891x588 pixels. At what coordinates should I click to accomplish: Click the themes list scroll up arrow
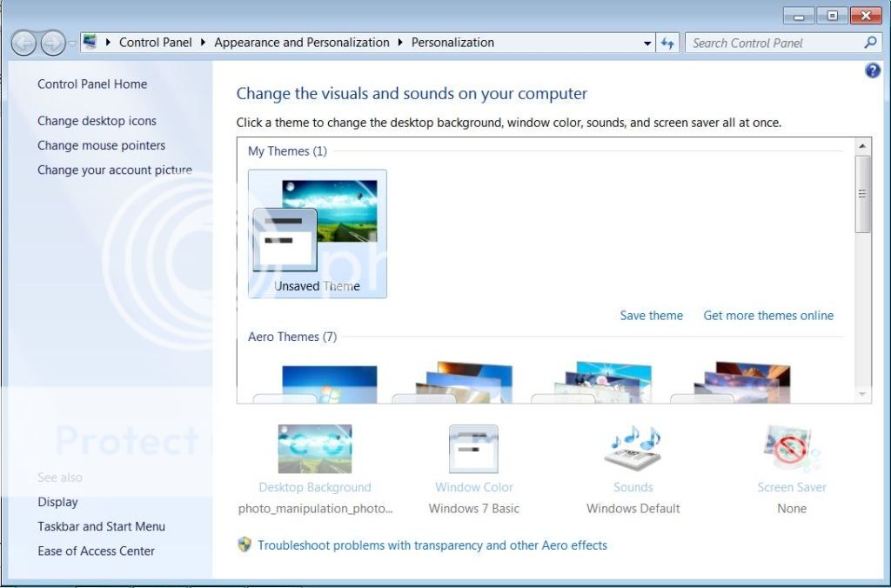tap(862, 146)
